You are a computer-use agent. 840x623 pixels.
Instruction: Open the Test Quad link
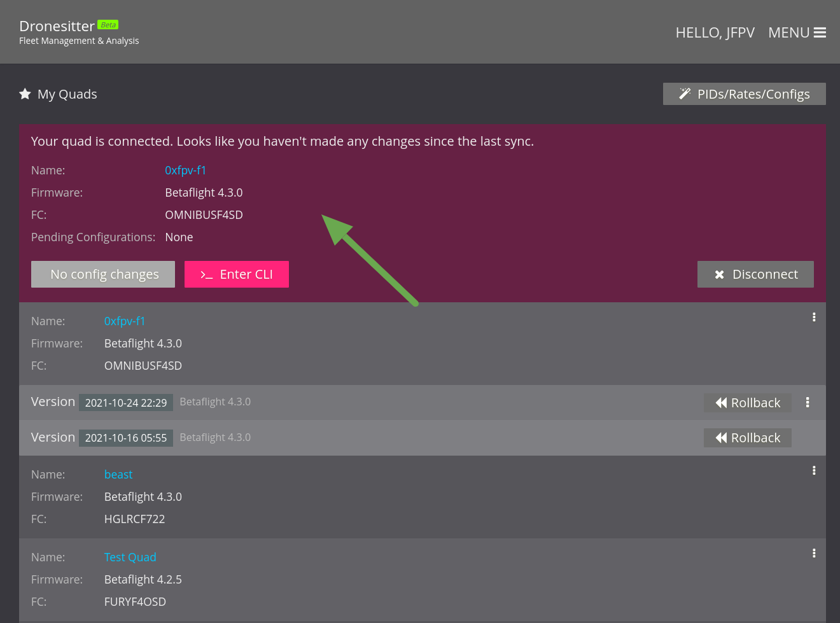pos(130,557)
